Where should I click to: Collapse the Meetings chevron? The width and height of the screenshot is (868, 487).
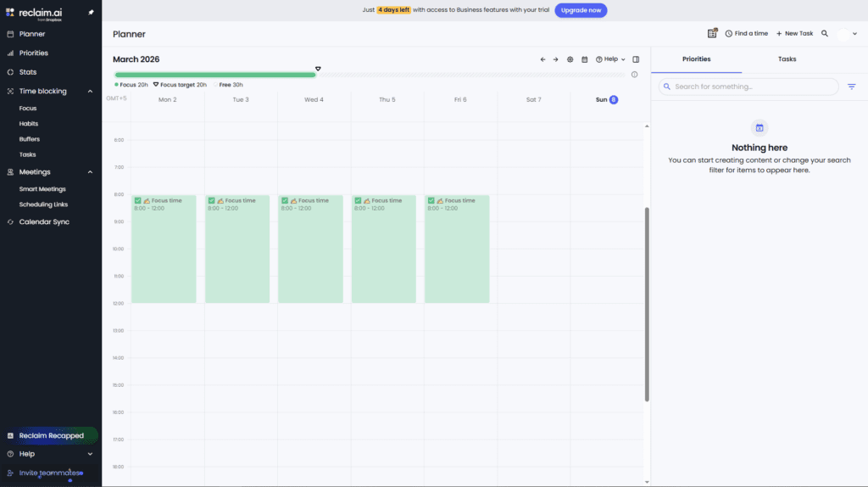click(x=90, y=172)
